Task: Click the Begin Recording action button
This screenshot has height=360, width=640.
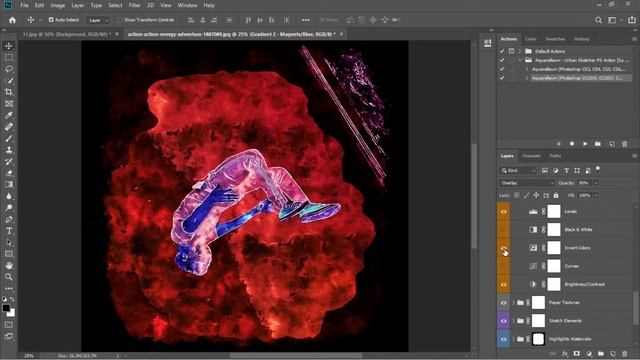Action: click(572, 144)
